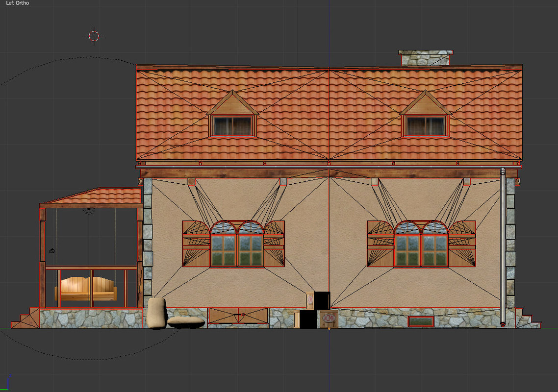
Task: Select the upright burlap sack
Action: point(157,313)
